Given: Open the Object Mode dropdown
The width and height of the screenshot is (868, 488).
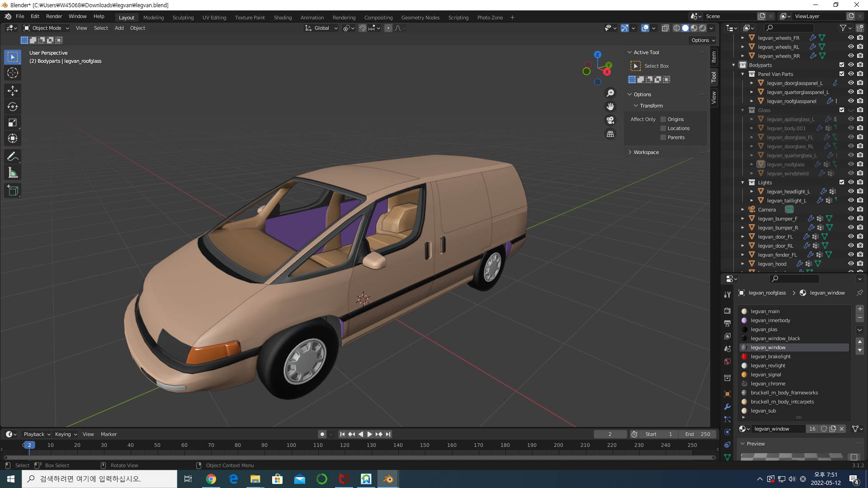Looking at the screenshot, I should 47,28.
